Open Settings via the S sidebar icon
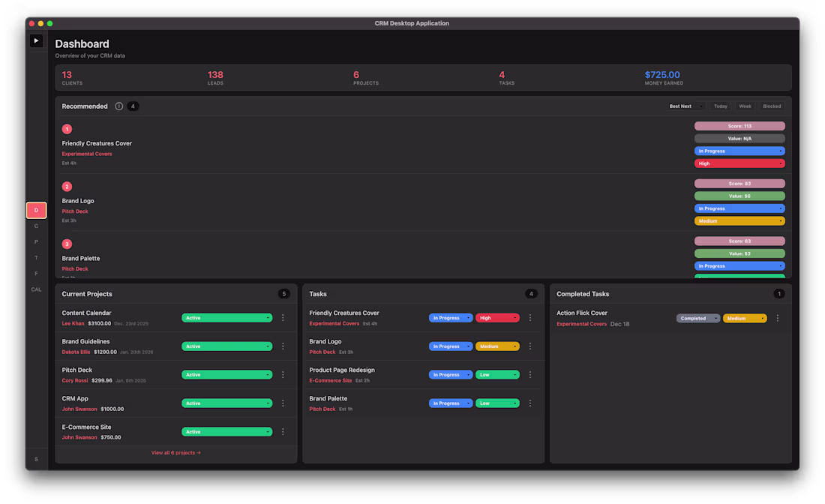 pyautogui.click(x=36, y=458)
